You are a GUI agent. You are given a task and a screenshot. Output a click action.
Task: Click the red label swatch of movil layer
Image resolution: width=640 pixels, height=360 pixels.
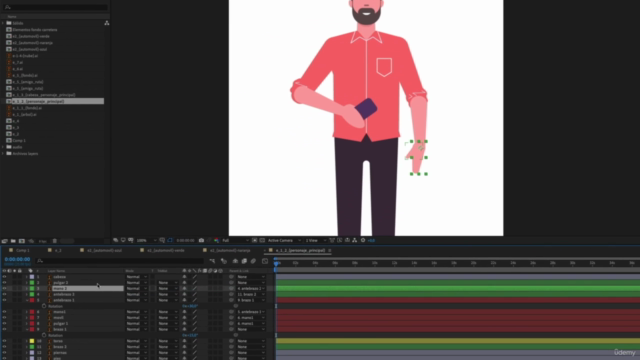click(x=32, y=318)
